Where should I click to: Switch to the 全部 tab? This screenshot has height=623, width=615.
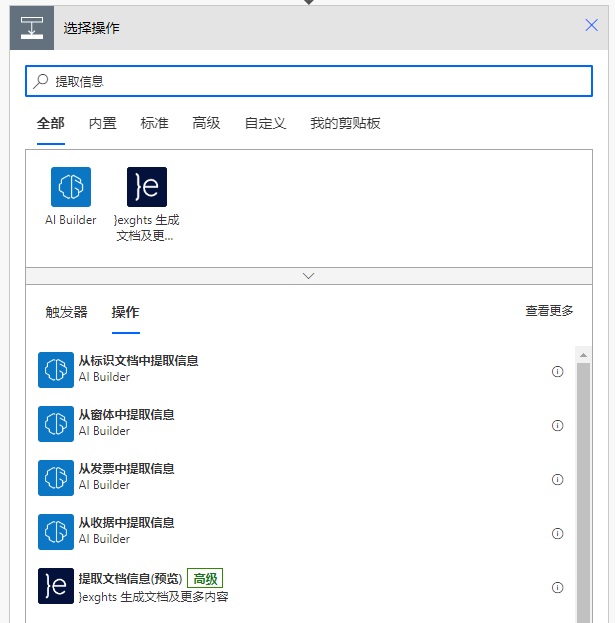click(51, 123)
